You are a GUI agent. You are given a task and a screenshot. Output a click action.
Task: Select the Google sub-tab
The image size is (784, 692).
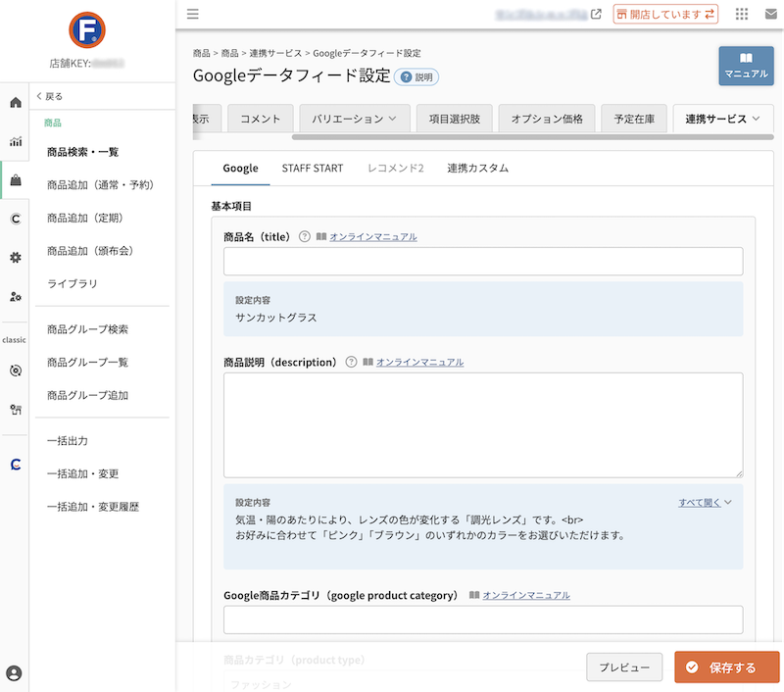click(240, 168)
